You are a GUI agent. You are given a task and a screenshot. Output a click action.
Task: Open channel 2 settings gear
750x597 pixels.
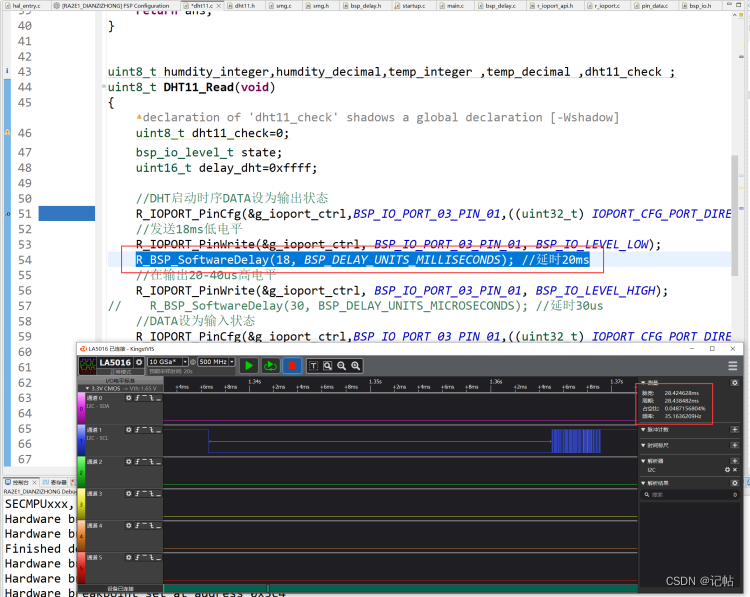pos(129,462)
